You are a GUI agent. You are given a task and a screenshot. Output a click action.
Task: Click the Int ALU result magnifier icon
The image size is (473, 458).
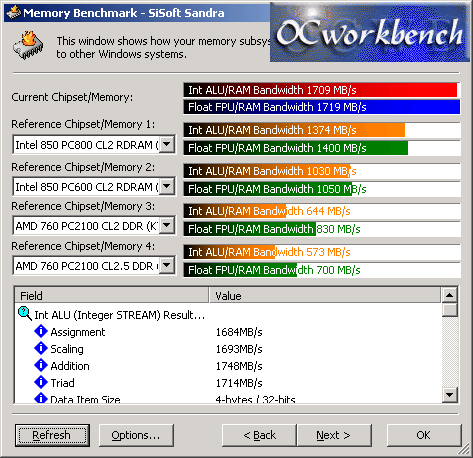(25, 314)
